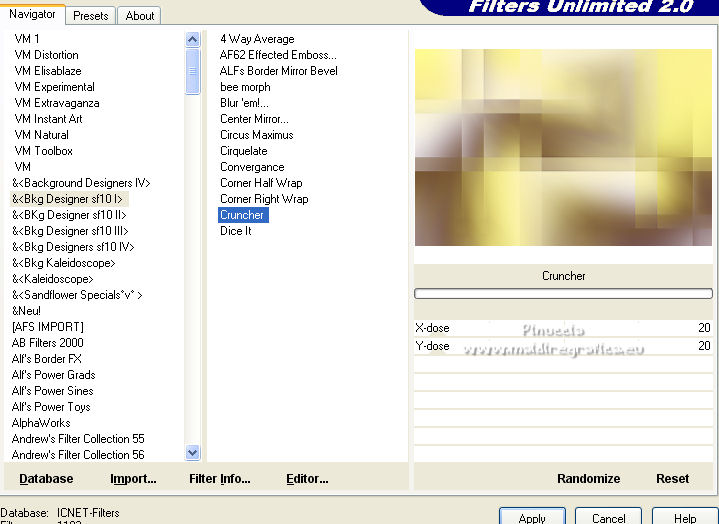Select Andrew's Filter Collection 56
This screenshot has width=719, height=524.
coord(78,455)
